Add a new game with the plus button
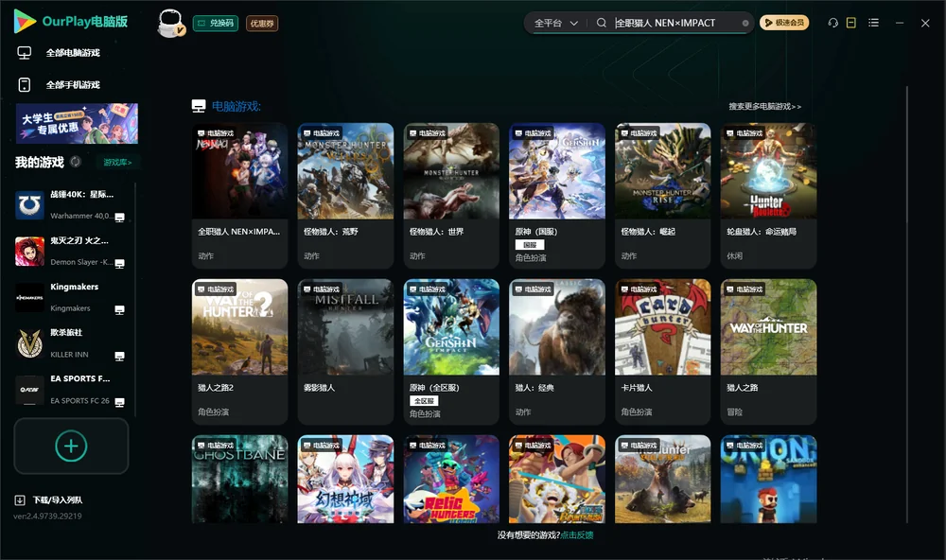This screenshot has height=560, width=946. 71,446
